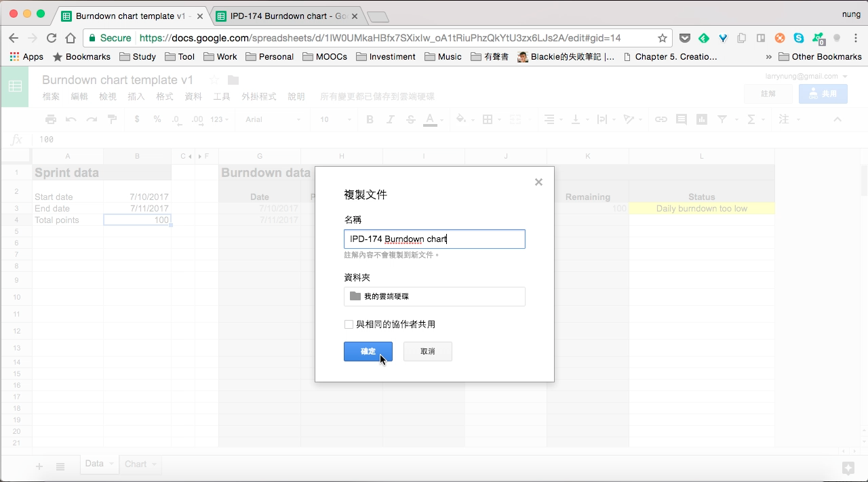This screenshot has height=482, width=868.
Task: Click the 註解 comments button
Action: click(768, 94)
